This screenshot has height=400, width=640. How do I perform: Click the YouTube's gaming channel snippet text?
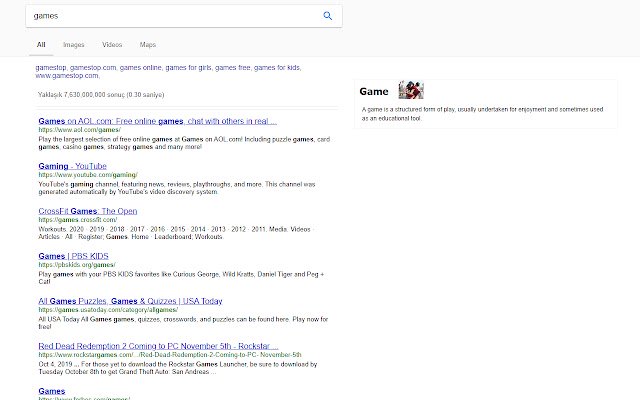(177, 188)
